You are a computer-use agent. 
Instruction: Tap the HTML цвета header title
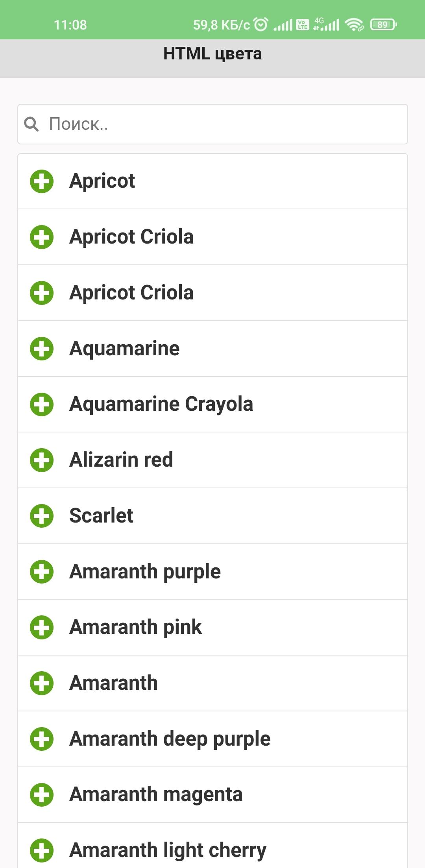[213, 54]
